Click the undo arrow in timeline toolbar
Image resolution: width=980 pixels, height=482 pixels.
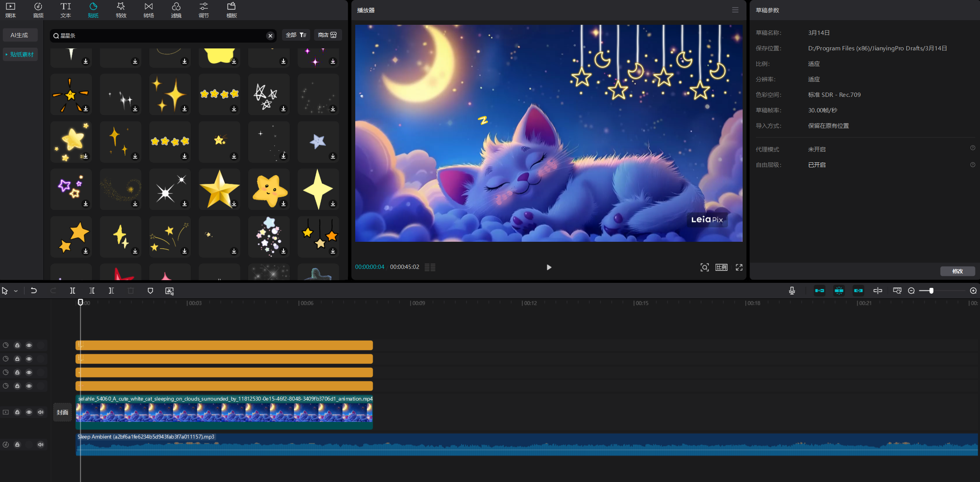pos(34,291)
